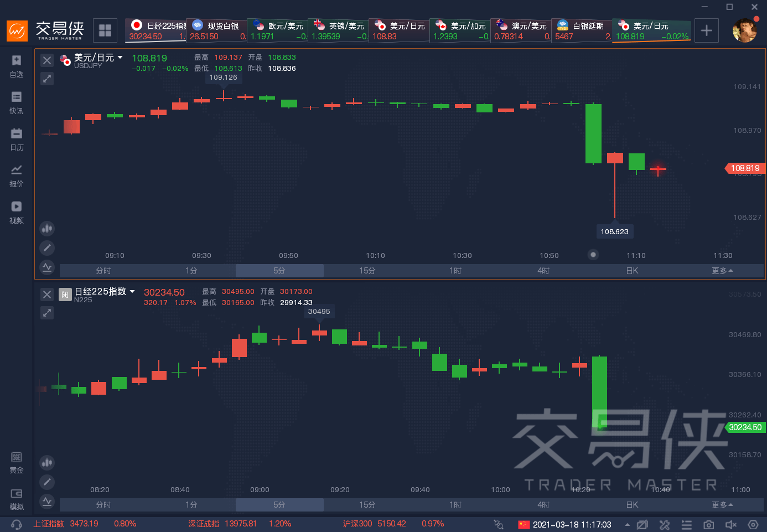Image resolution: width=767 pixels, height=532 pixels.
Task: Switch to the 美元/加元 quote tab
Action: [x=460, y=30]
